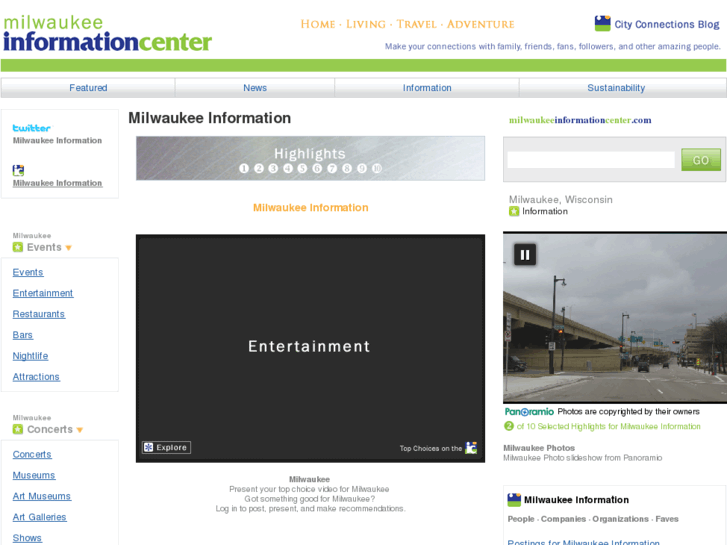
Task: Select highlight number 3
Action: point(273,168)
